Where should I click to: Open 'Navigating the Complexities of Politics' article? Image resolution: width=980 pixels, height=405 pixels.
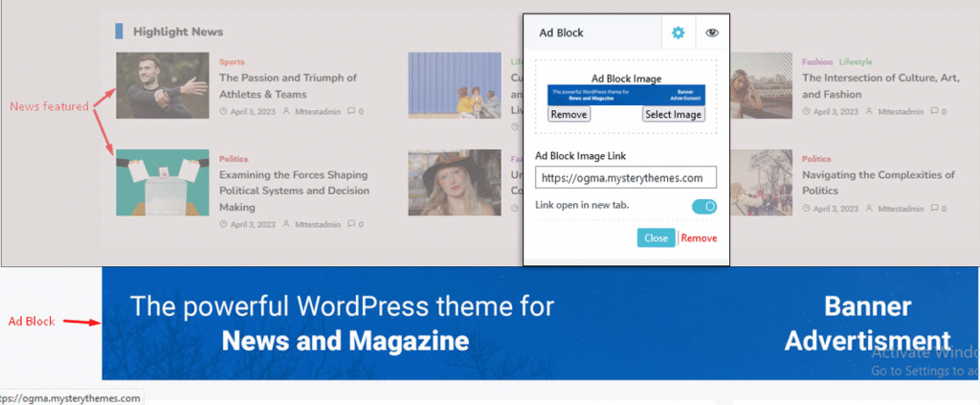(x=878, y=183)
